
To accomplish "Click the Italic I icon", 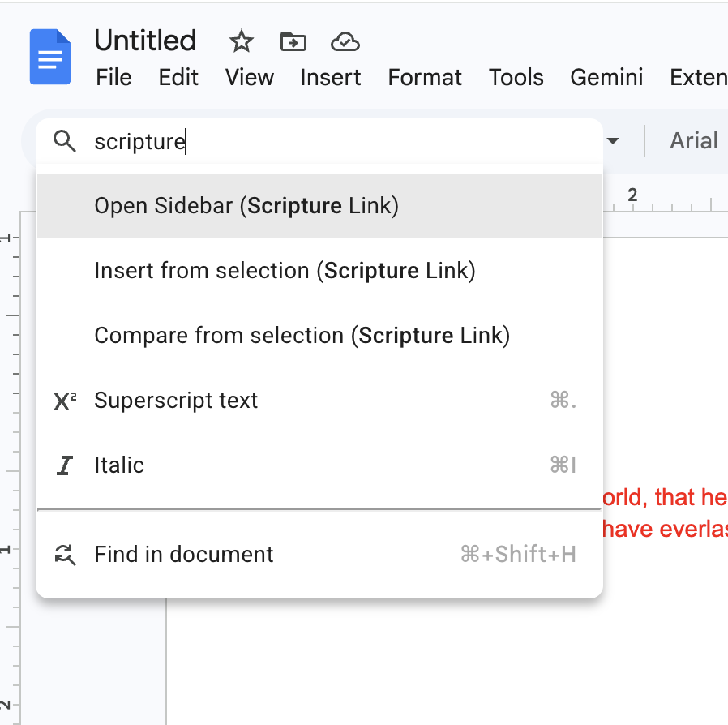I will [65, 465].
